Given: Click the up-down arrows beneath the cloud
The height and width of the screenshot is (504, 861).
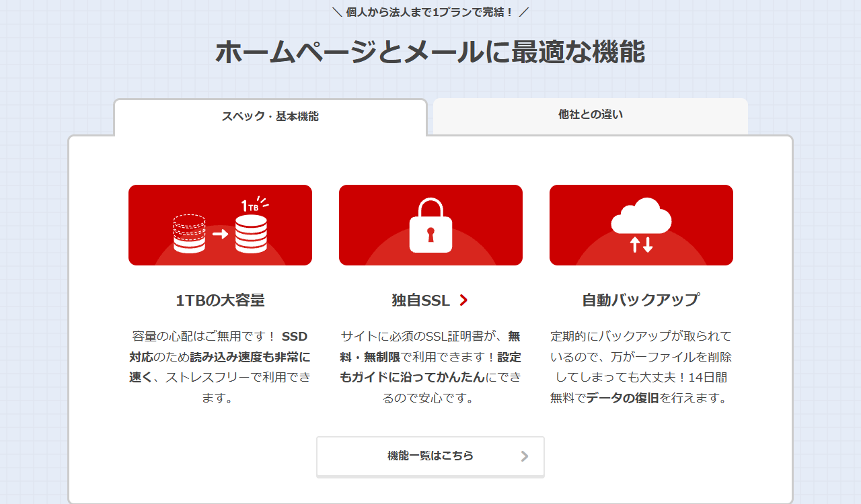Looking at the screenshot, I should click(x=641, y=245).
